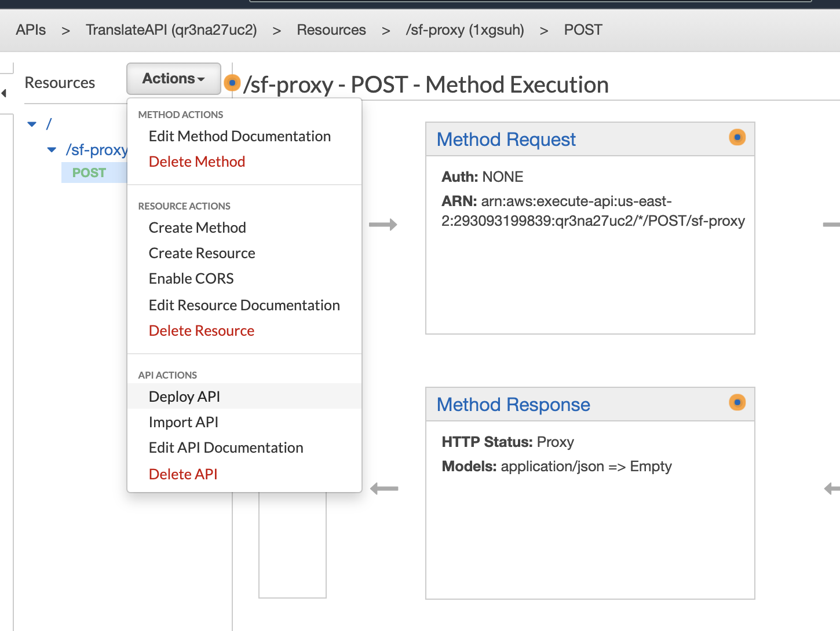Screen dimensions: 840x631
Task: Go to APIs breadcrumb link
Action: 31,30
